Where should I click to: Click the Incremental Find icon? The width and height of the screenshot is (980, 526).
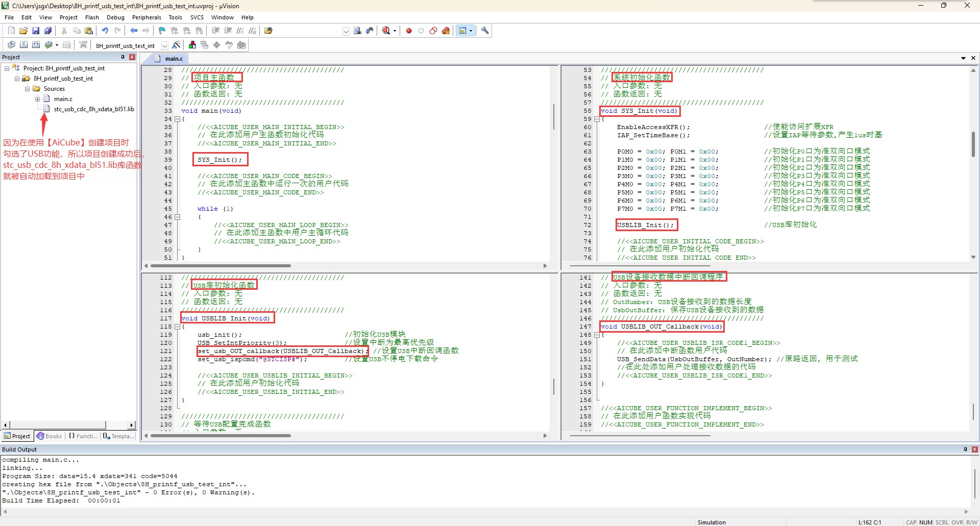pos(370,31)
